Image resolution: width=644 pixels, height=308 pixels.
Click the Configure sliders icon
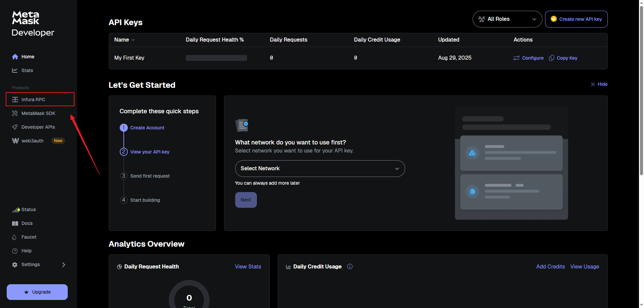coord(516,58)
